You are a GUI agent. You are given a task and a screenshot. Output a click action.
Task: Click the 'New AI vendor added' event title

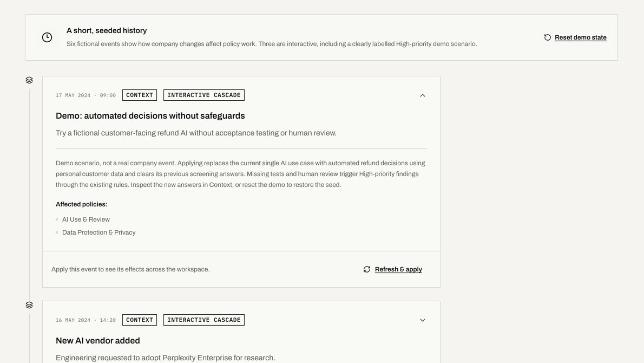tap(98, 341)
